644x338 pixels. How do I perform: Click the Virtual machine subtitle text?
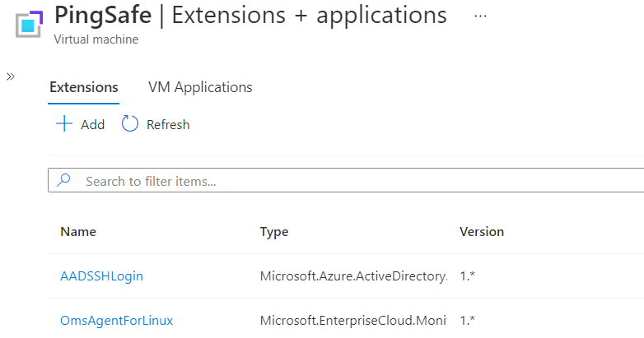pos(96,39)
